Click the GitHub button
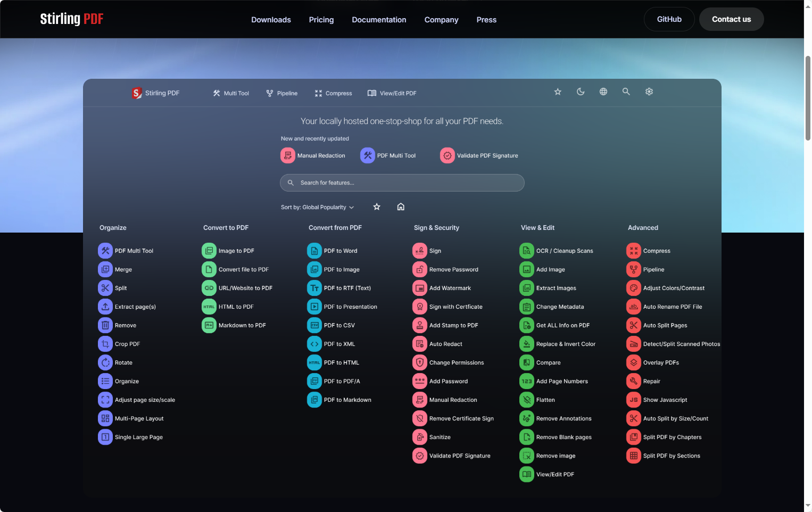This screenshot has height=512, width=812. click(x=669, y=19)
